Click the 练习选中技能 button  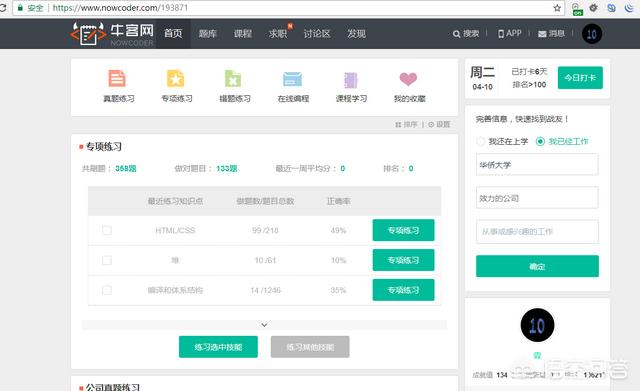coord(218,347)
